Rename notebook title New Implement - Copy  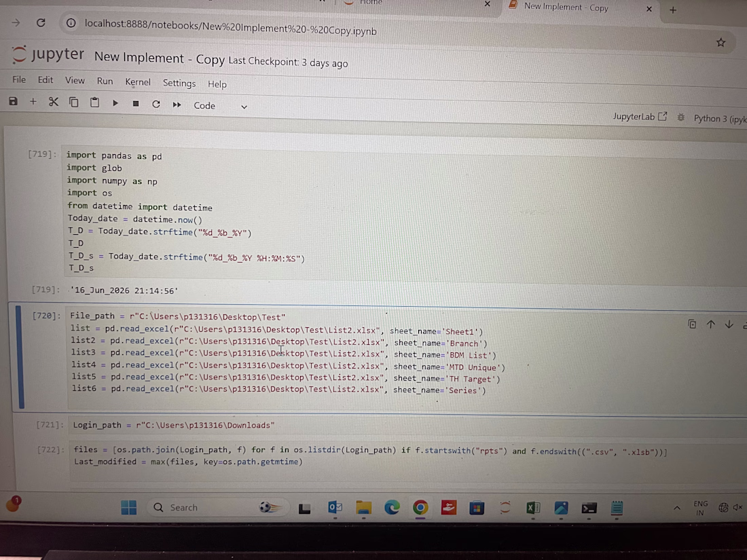(x=159, y=58)
